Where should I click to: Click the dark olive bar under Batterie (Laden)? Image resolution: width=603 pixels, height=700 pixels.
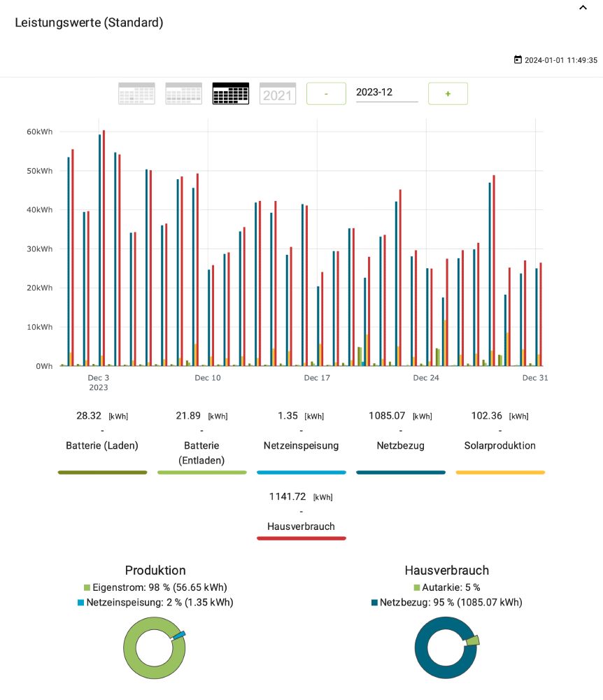tap(102, 472)
